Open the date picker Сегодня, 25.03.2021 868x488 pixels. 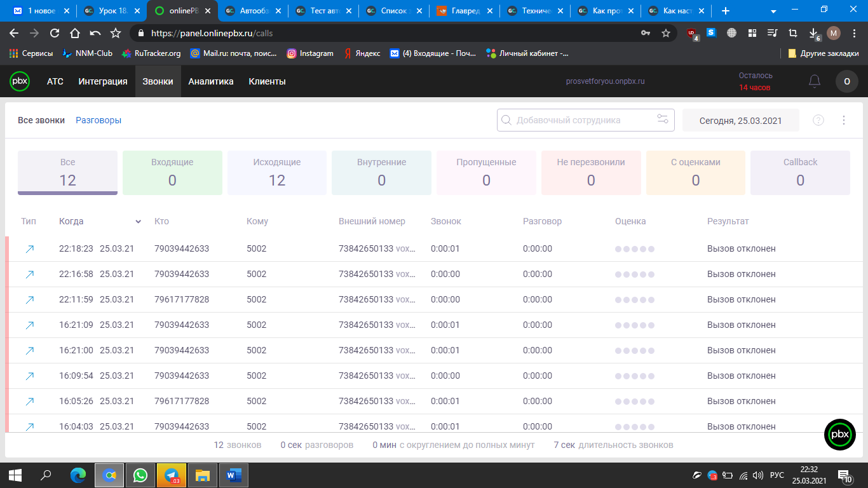(740, 120)
